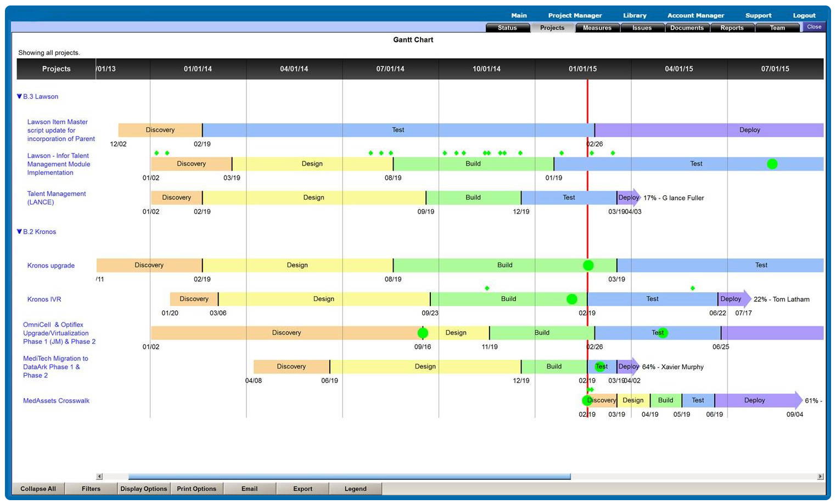Click green status circle on Kronos IVR bar
Screen dimensions: 836x504
pos(571,299)
